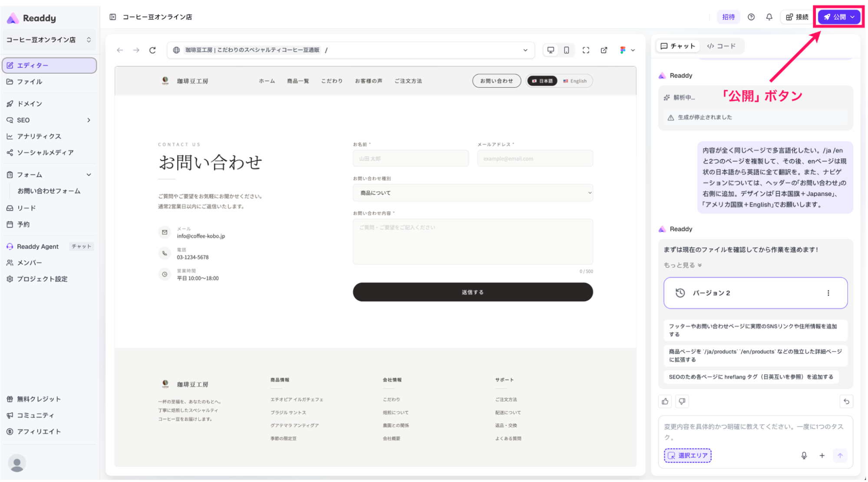
Task: Open preview in new window
Action: click(604, 50)
